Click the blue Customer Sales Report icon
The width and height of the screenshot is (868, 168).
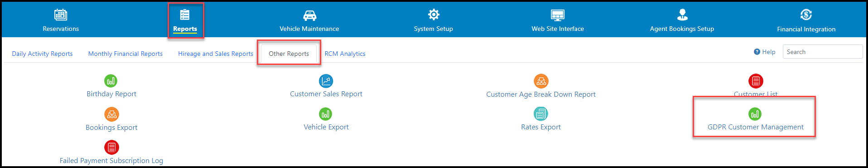(326, 81)
